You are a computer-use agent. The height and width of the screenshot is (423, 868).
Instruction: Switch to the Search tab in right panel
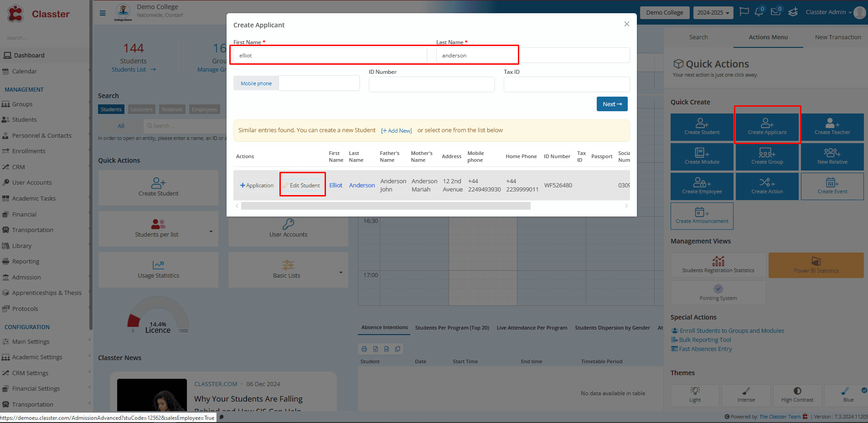tap(698, 37)
